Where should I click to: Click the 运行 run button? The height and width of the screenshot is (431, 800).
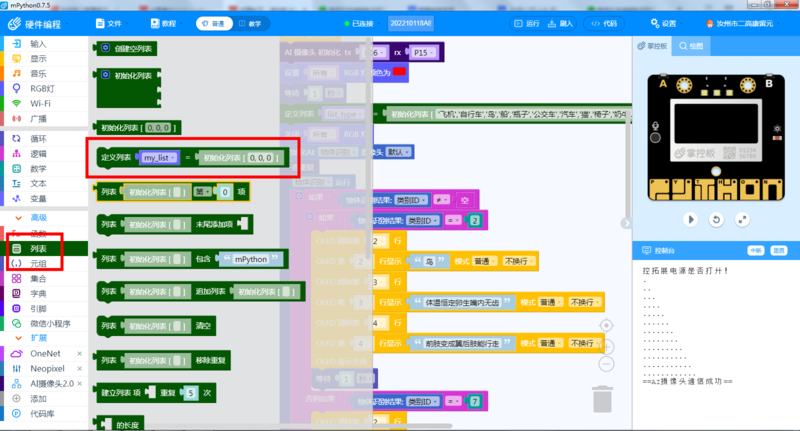(528, 23)
